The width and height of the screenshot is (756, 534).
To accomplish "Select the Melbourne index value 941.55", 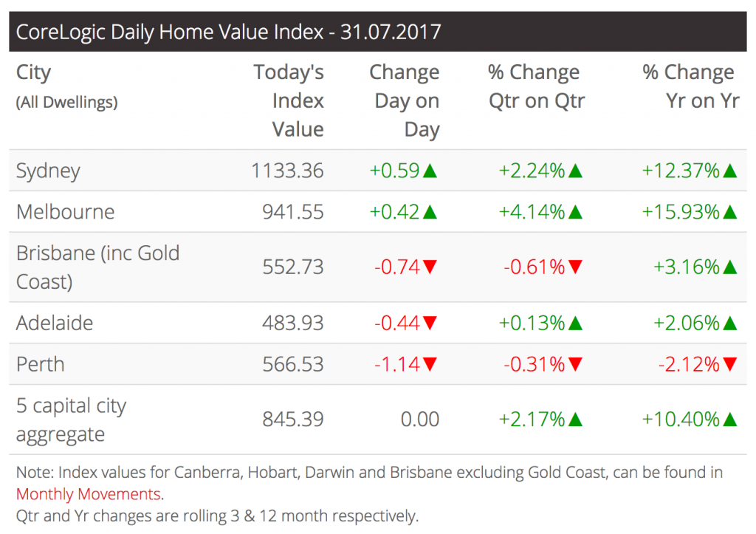I will click(293, 213).
